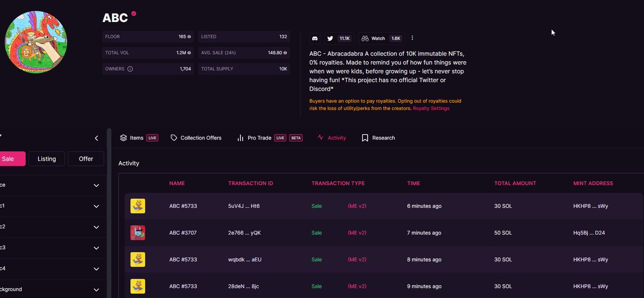Expand the c3 attribute filter
The height and width of the screenshot is (298, 644).
tap(52, 248)
